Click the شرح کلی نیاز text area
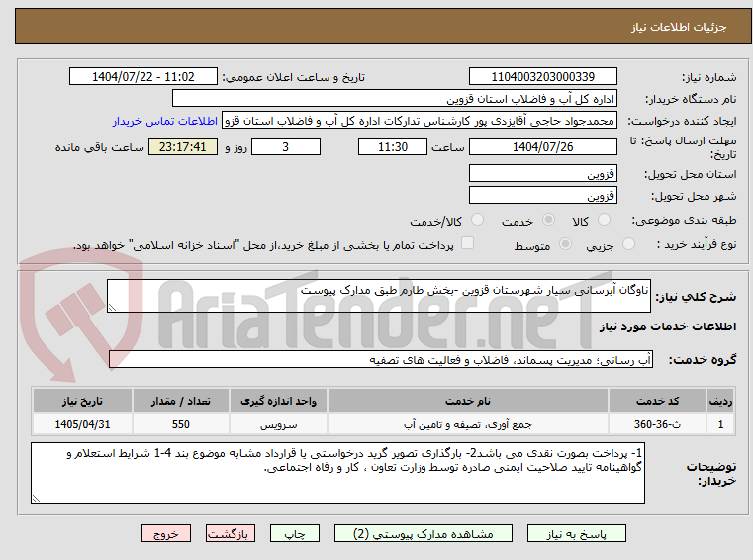The image size is (753, 560). [x=378, y=296]
